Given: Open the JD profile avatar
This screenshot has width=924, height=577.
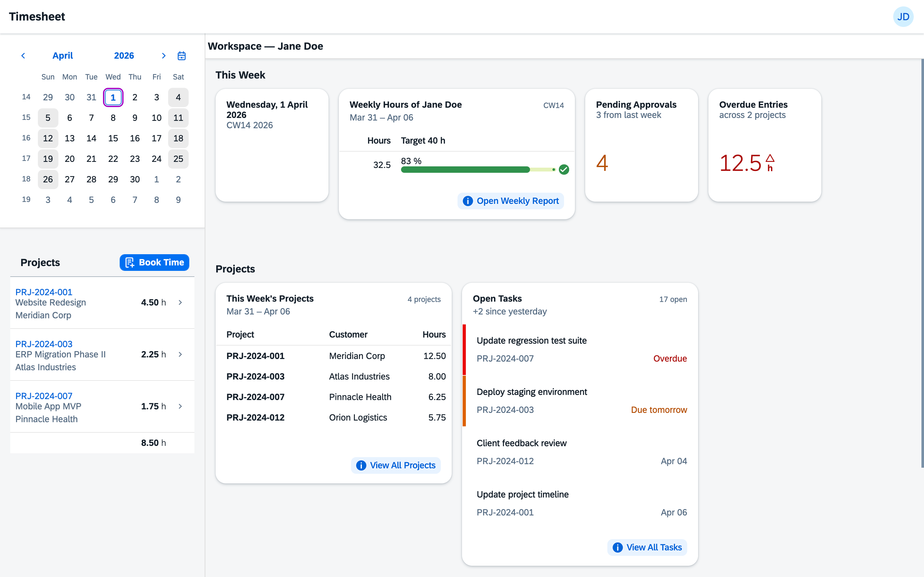Looking at the screenshot, I should pyautogui.click(x=904, y=16).
